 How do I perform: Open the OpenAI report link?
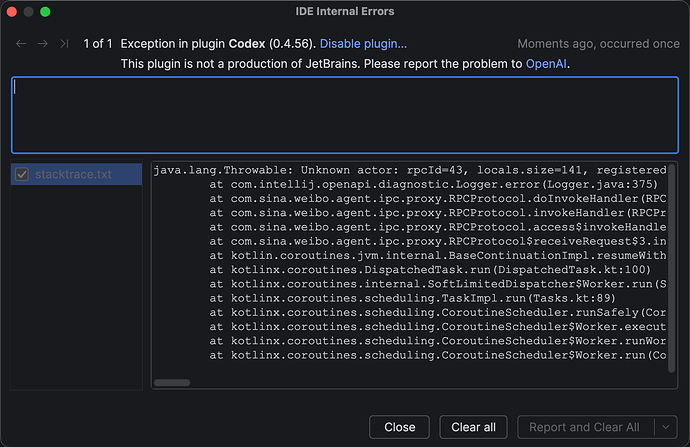pyautogui.click(x=546, y=64)
